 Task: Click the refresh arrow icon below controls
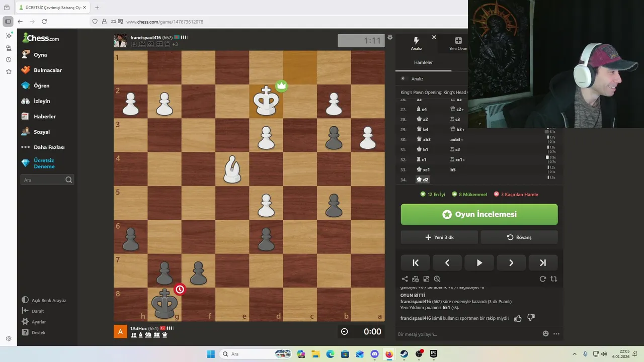click(543, 279)
